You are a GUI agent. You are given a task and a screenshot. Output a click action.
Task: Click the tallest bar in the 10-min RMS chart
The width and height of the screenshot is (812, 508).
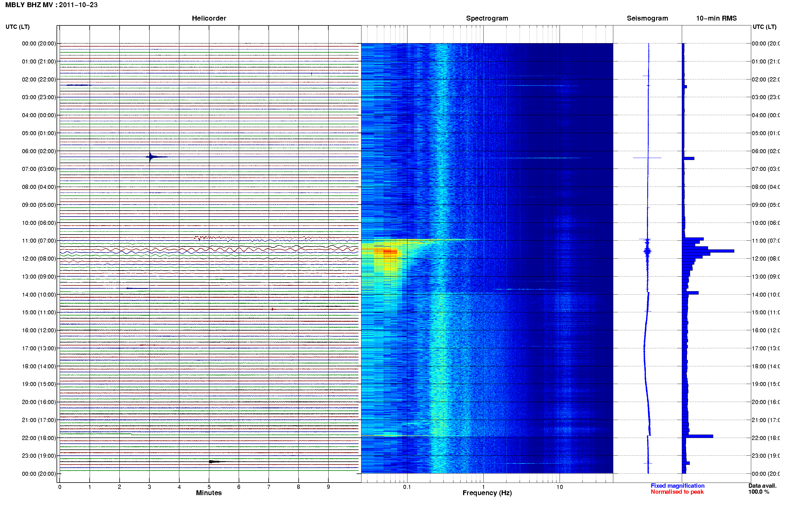click(708, 251)
